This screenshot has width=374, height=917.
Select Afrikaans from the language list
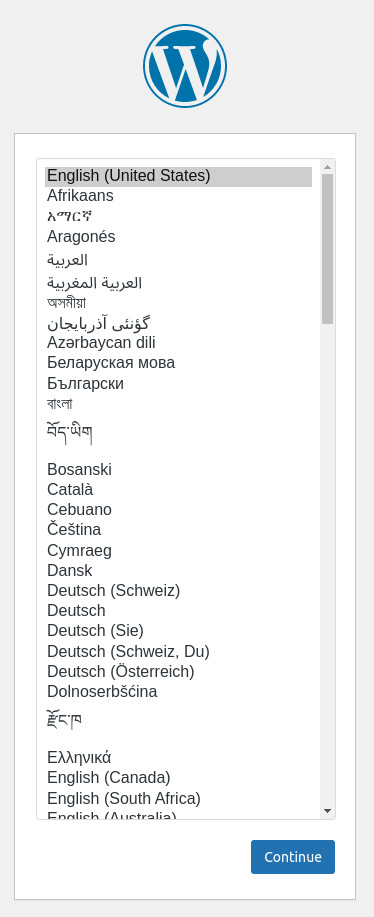click(x=178, y=196)
